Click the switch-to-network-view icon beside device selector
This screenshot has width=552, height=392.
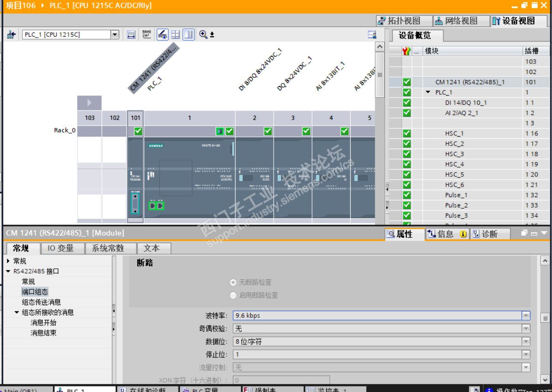click(x=11, y=35)
